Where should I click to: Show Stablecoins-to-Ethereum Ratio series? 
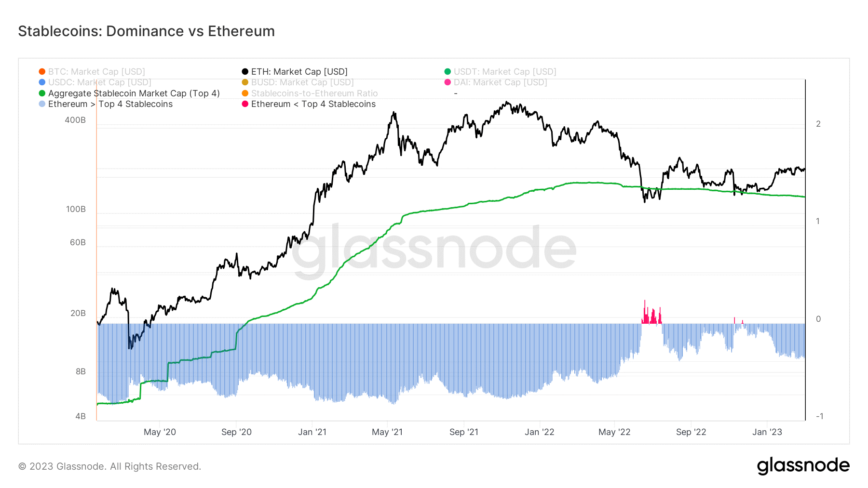pos(310,93)
